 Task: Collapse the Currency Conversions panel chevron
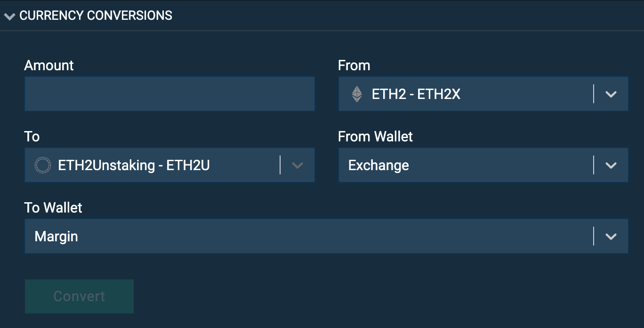coord(9,16)
